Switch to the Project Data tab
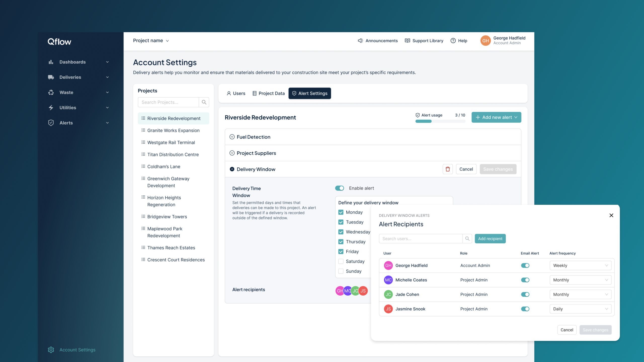This screenshot has width=644, height=362. (268, 94)
